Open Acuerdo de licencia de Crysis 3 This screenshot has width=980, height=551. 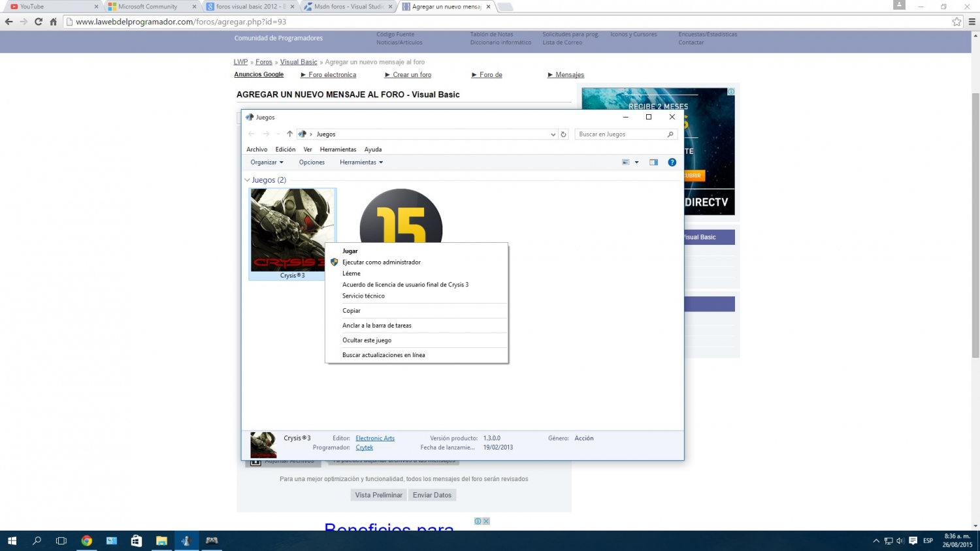coord(417,285)
